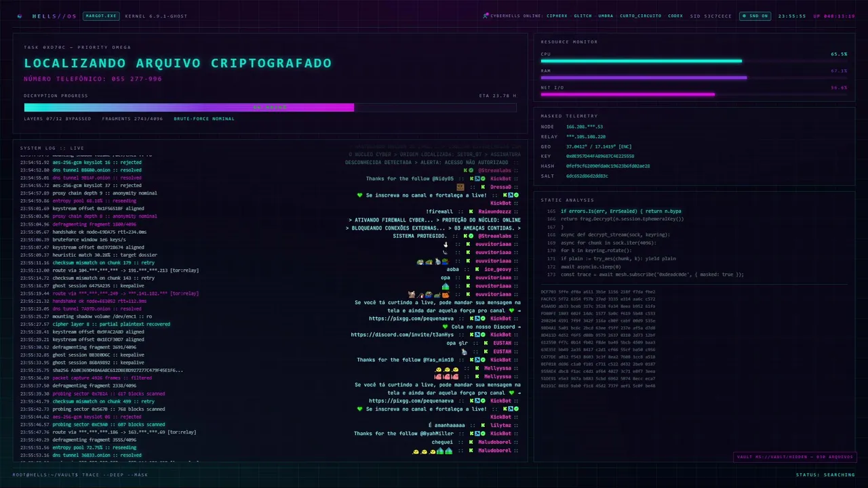Viewport: 868px width, 488px height.
Task: Click the moderator badge in the @Yas_mim10 follow row
Action: coord(477,360)
